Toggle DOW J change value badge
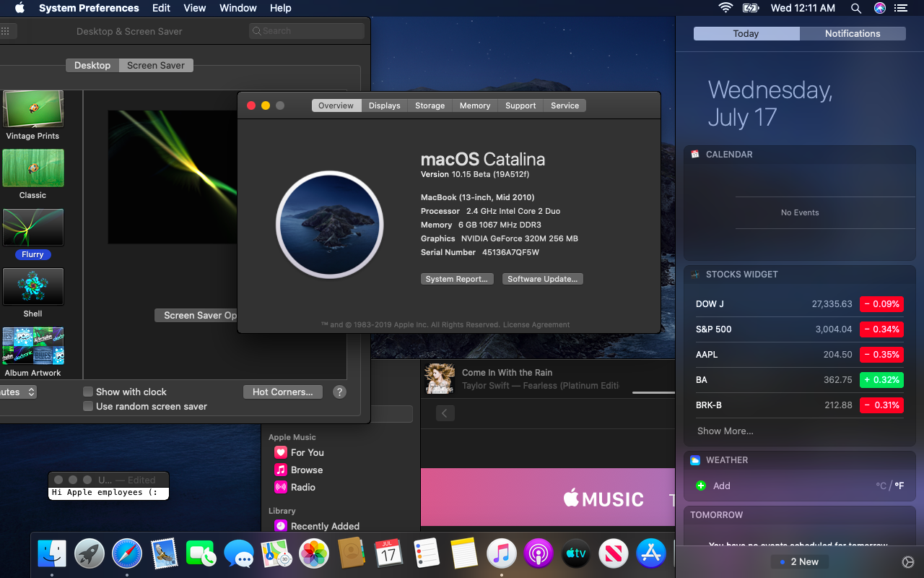 point(881,304)
